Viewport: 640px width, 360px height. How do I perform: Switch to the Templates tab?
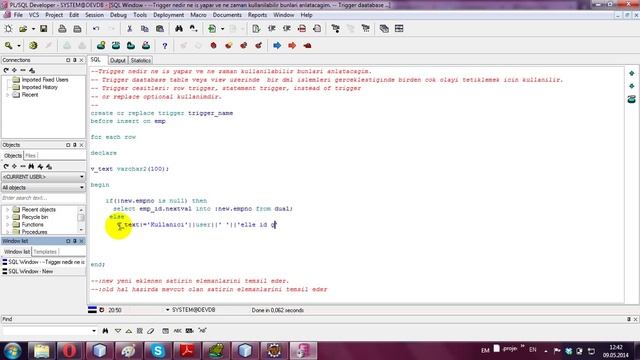45,252
